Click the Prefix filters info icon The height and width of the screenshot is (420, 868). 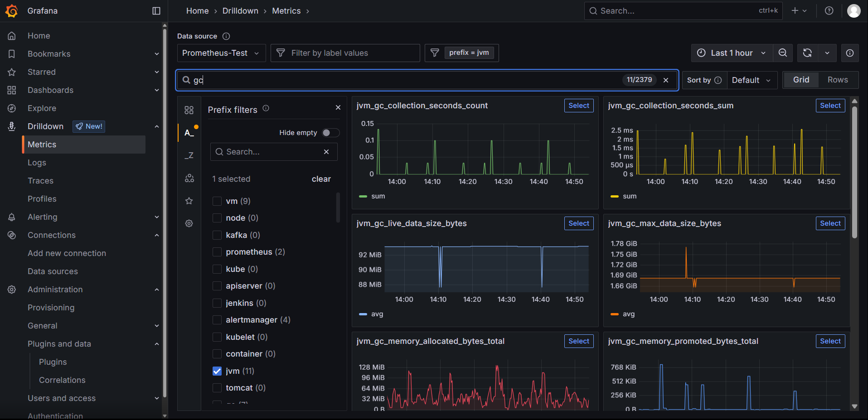tap(266, 108)
